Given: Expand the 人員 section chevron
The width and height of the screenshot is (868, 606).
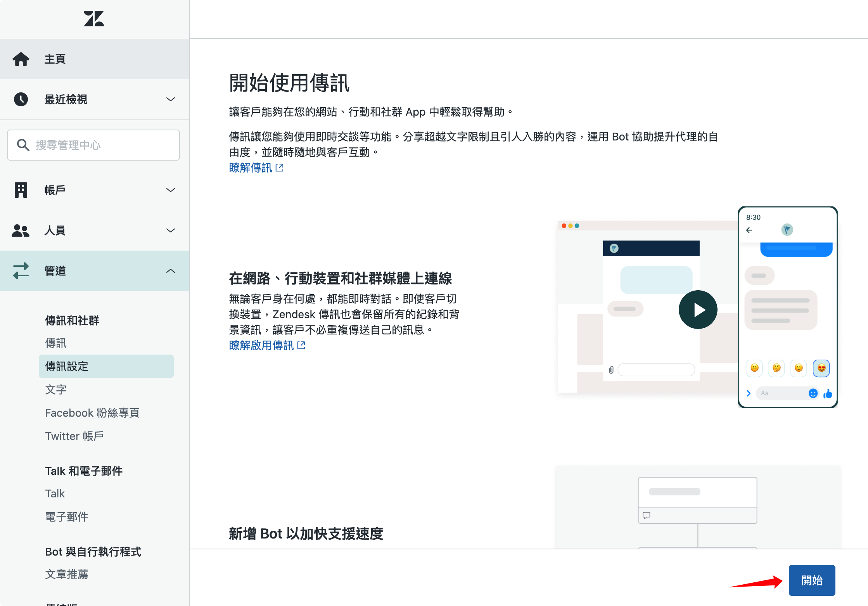Looking at the screenshot, I should (x=171, y=230).
